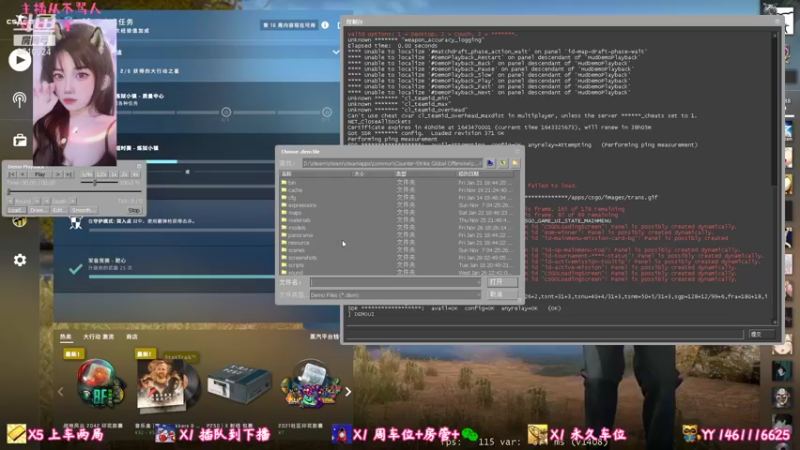Click Stop in Demo Playback panel
This screenshot has width=800, height=450.
pyautogui.click(x=134, y=210)
